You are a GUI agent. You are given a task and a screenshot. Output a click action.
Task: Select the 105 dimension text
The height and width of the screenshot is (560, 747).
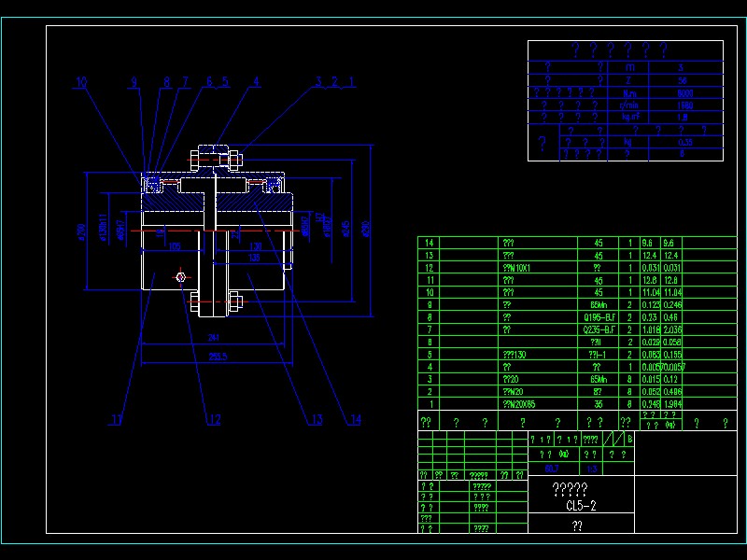tap(175, 246)
